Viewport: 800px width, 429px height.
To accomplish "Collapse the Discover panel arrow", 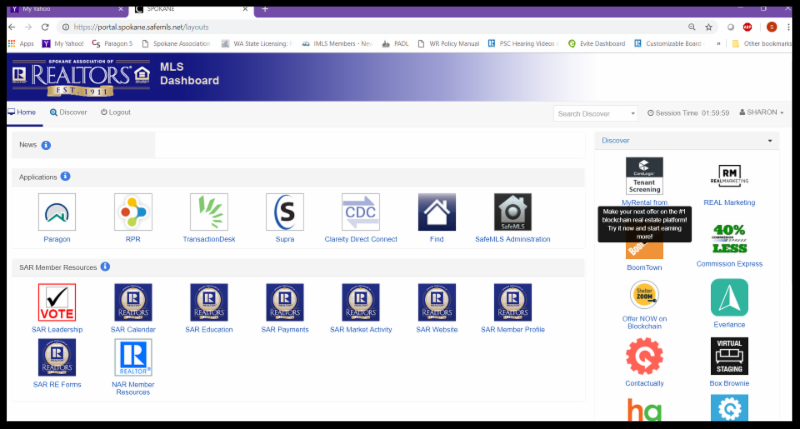I will (770, 141).
